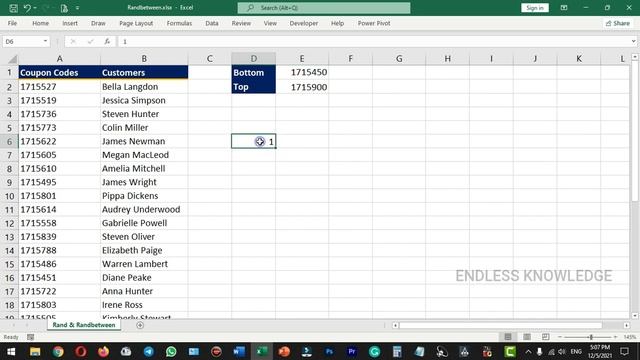Click the Rand & Randbetween sheet tab

click(84, 325)
